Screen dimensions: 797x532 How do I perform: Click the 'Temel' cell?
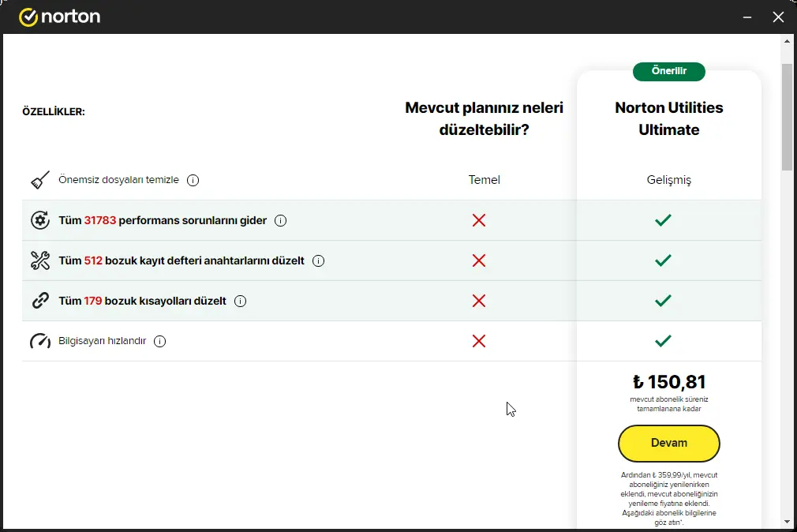click(x=484, y=180)
